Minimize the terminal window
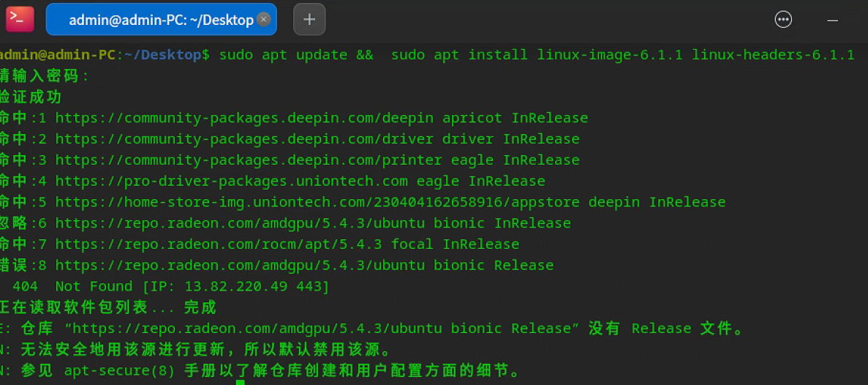 pyautogui.click(x=832, y=20)
